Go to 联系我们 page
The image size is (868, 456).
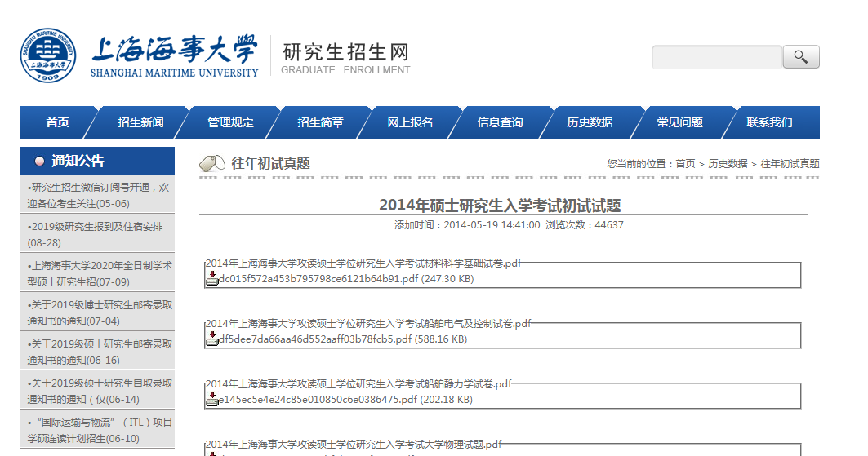point(769,122)
